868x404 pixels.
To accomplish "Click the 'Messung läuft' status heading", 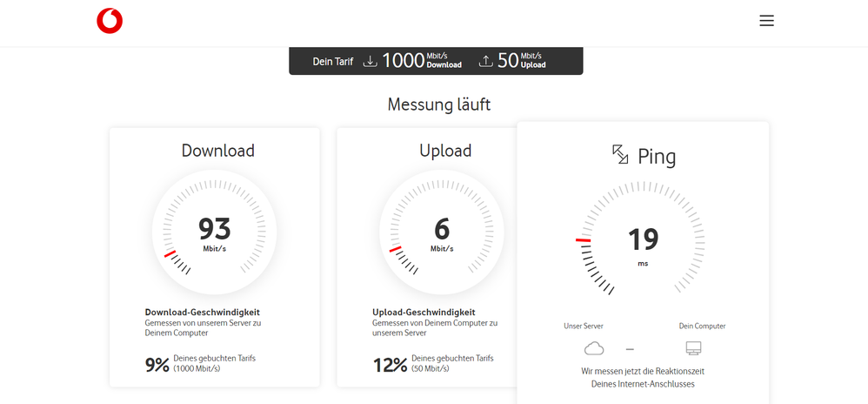I will [x=439, y=105].
